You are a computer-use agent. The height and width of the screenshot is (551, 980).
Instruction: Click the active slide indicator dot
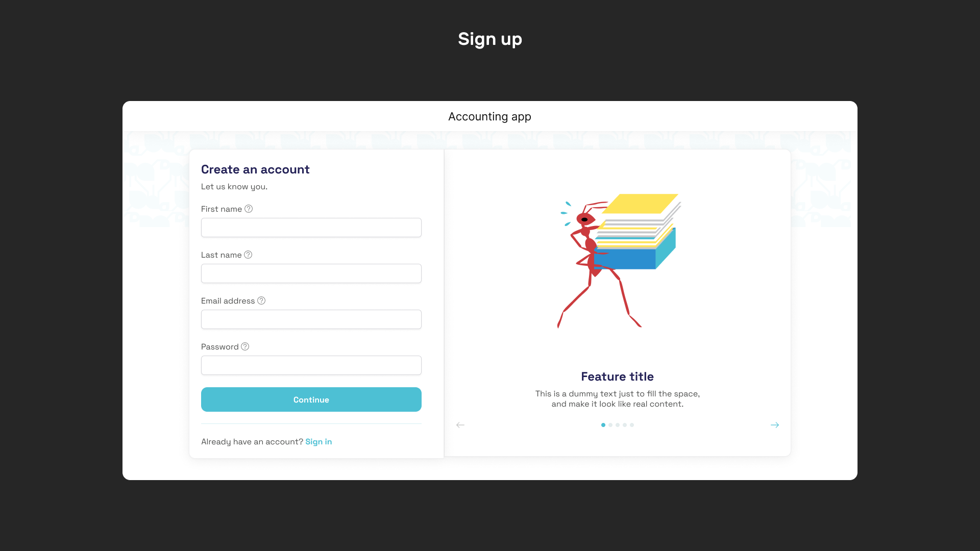(x=603, y=424)
